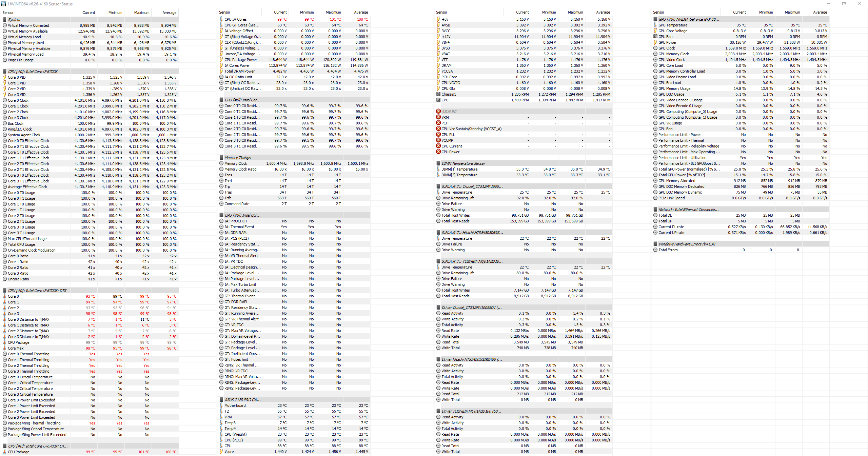
Task: Click red X icon on ASUS EC header
Action: (438, 112)
